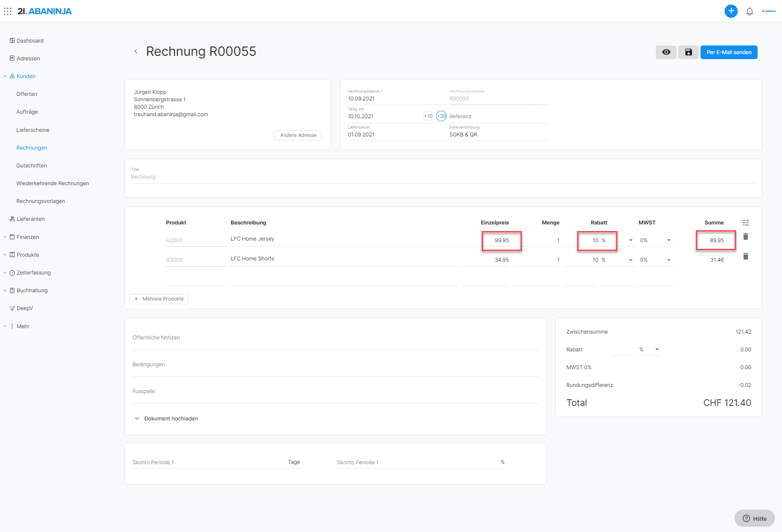Click the Öffentliche Notizen field
Screen dimensions: 782x532
click(335, 338)
